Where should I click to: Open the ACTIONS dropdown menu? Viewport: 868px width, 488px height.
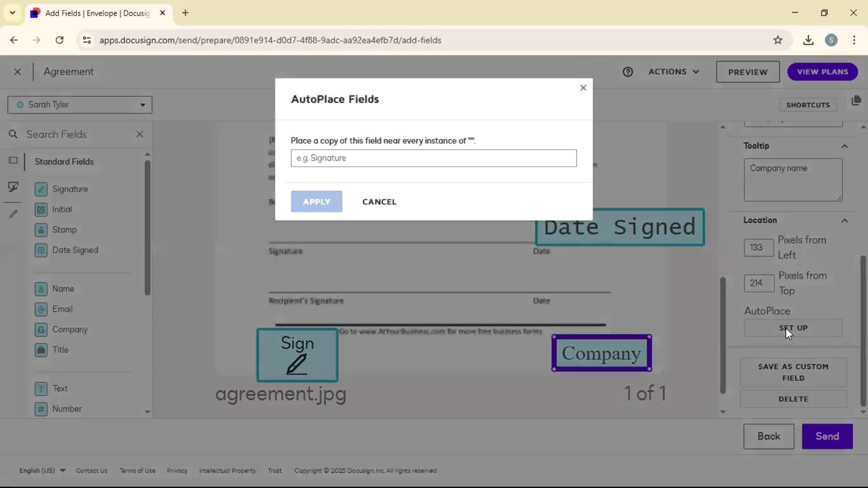point(674,72)
